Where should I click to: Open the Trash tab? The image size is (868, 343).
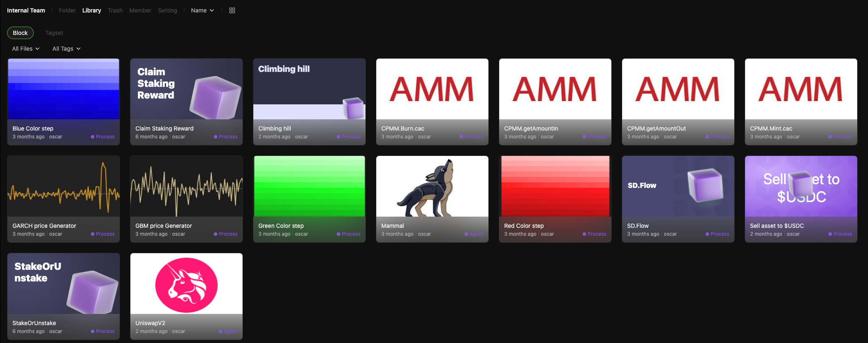coord(115,10)
